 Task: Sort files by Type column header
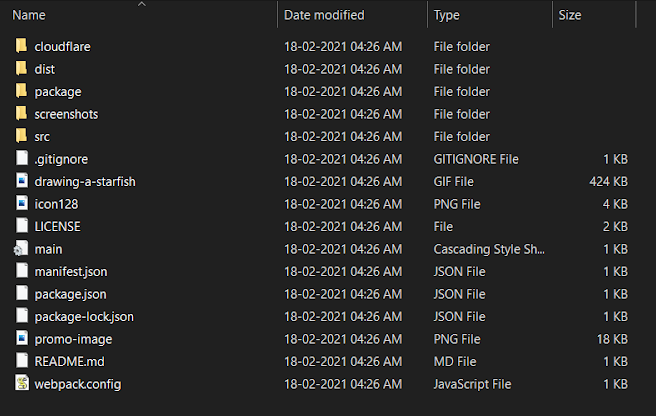click(x=447, y=15)
